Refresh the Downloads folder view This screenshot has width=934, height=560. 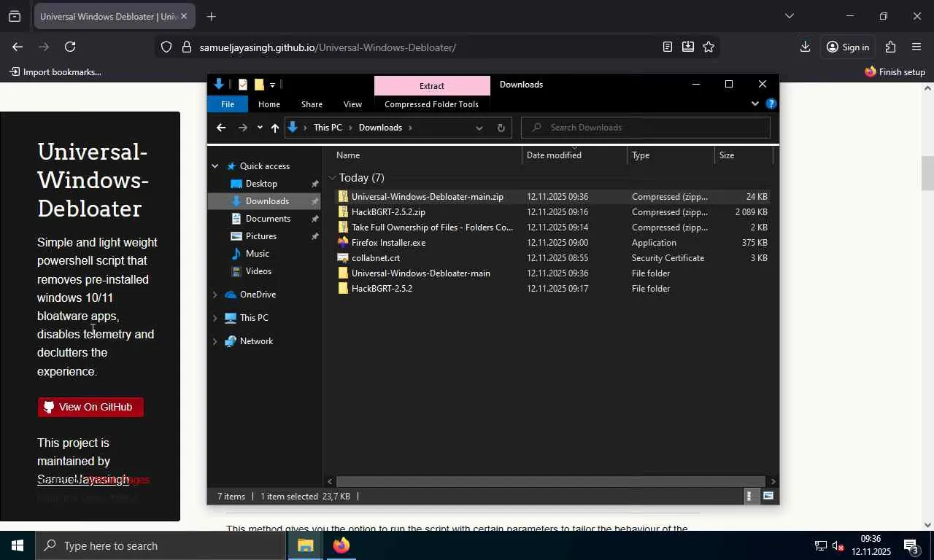click(x=501, y=128)
